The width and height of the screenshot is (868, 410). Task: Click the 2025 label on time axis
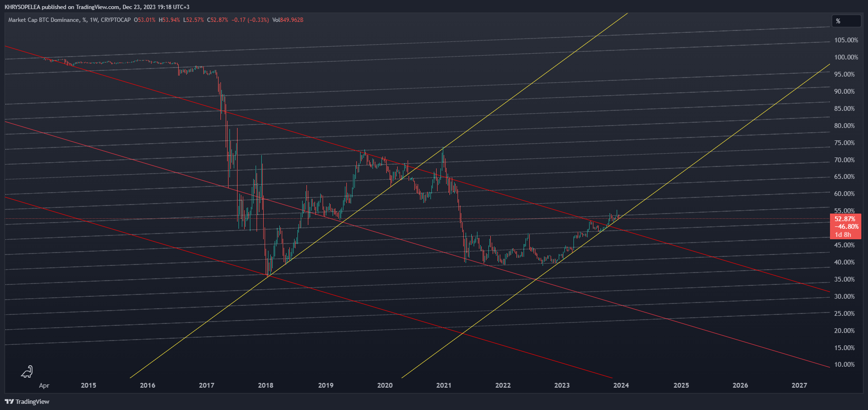pos(681,385)
